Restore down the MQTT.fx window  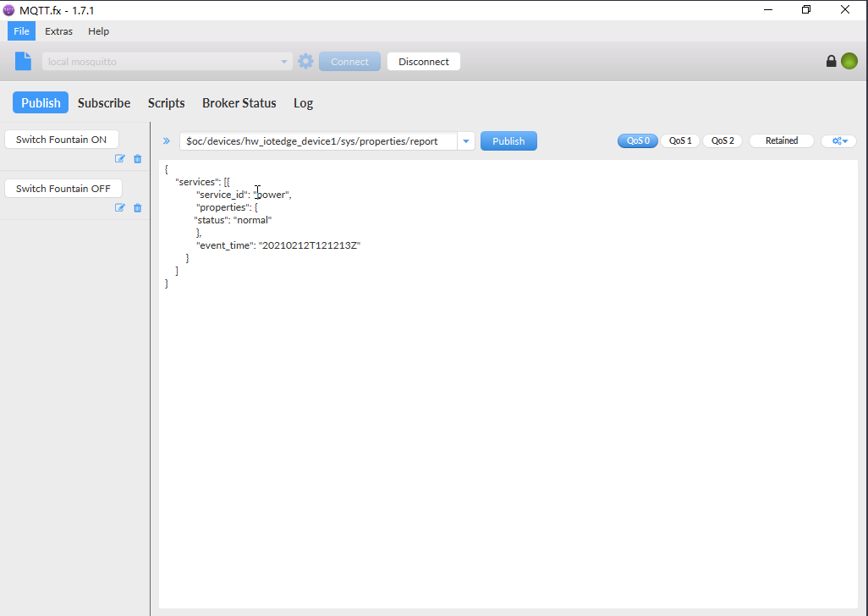(806, 9)
